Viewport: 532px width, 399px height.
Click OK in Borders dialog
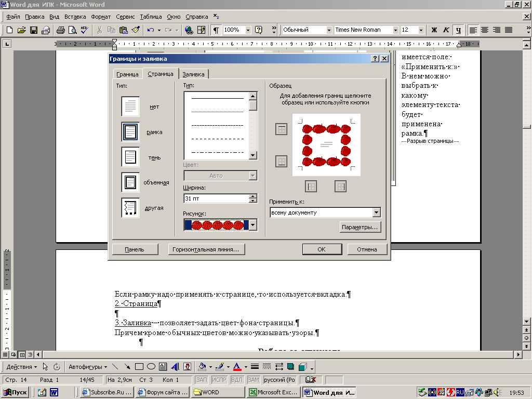[x=322, y=249]
